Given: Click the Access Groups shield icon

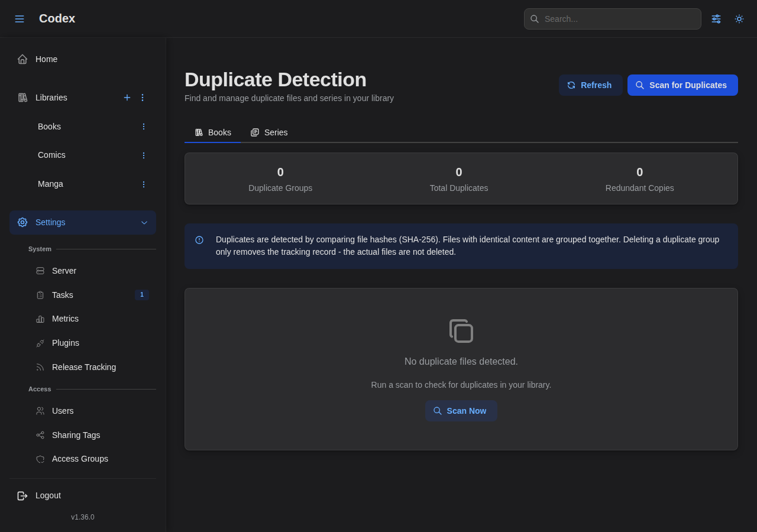Looking at the screenshot, I should 40,459.
